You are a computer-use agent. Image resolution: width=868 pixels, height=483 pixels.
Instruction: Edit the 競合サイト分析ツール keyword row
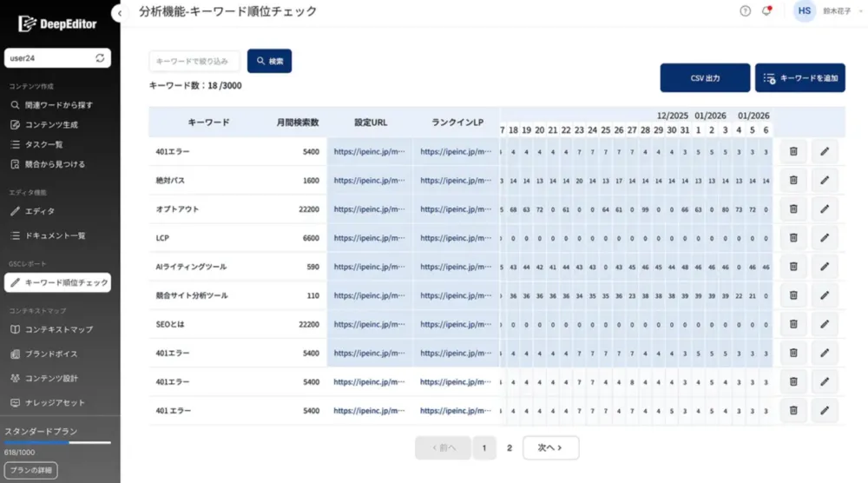pyautogui.click(x=825, y=295)
